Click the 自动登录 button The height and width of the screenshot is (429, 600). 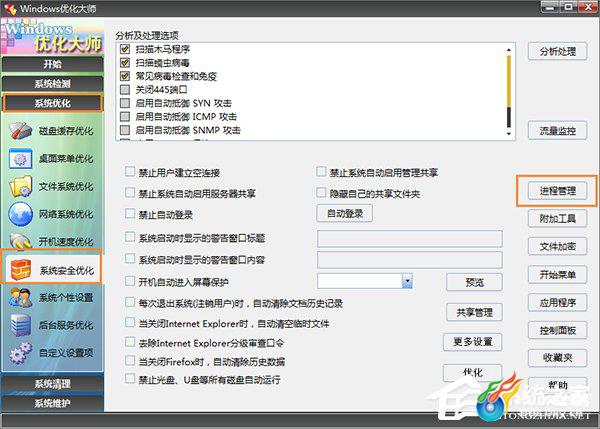tap(344, 213)
